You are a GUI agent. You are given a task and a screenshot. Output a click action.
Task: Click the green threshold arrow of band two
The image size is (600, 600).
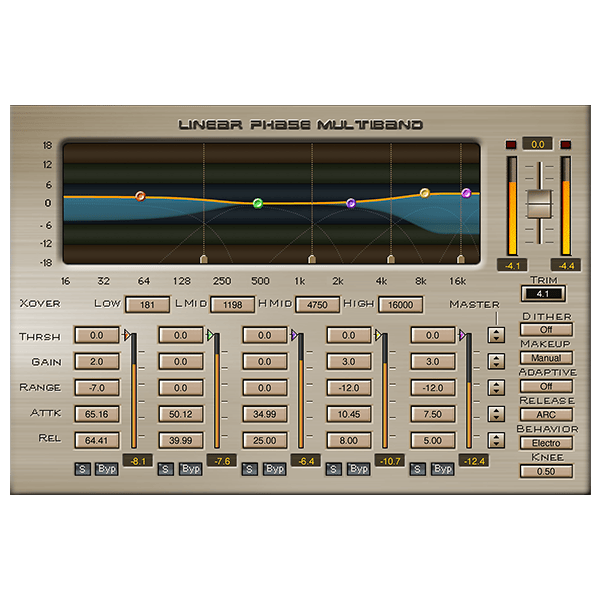(x=210, y=336)
